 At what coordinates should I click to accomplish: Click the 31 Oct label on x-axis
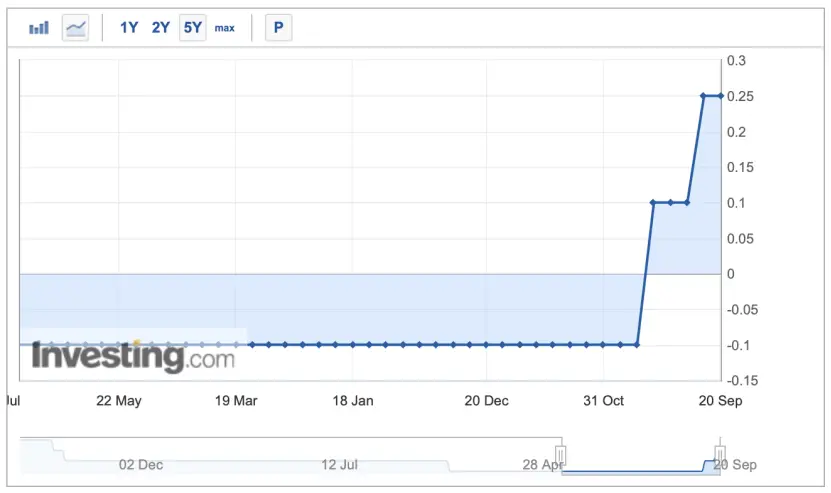pyautogui.click(x=603, y=401)
